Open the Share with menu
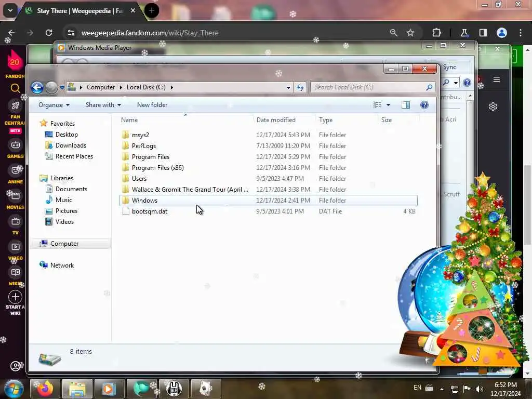Viewport: 532px width, 399px height. tap(103, 105)
